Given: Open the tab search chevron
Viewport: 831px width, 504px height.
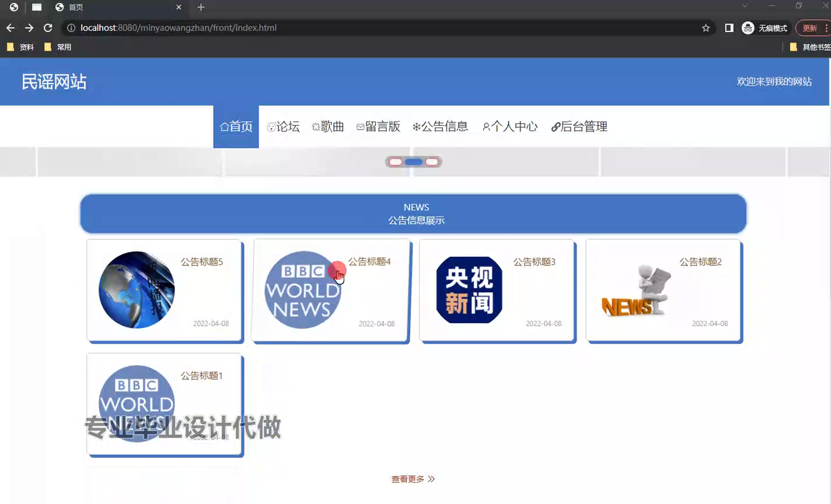Looking at the screenshot, I should click(x=745, y=6).
